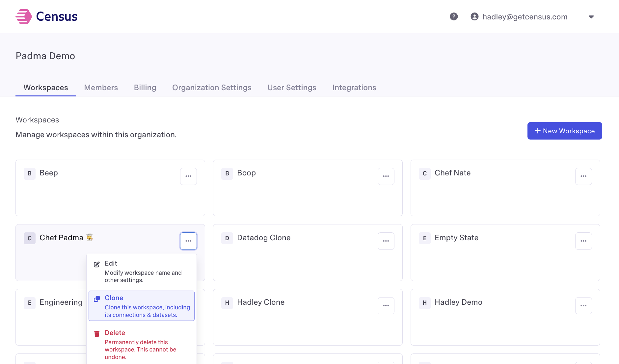Click the Census logo icon
Viewport: 619px width, 364px height.
point(24,16)
